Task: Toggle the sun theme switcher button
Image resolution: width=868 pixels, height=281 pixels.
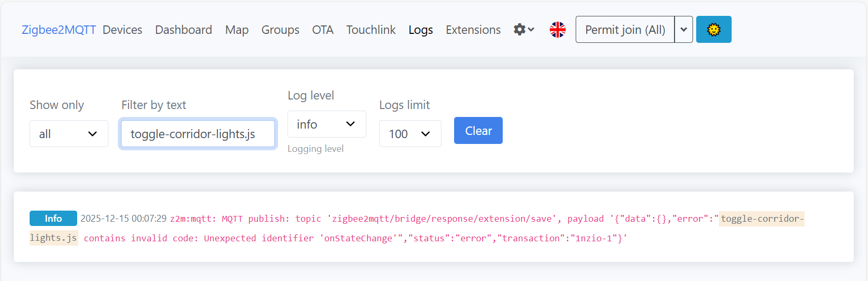Action: click(x=713, y=30)
